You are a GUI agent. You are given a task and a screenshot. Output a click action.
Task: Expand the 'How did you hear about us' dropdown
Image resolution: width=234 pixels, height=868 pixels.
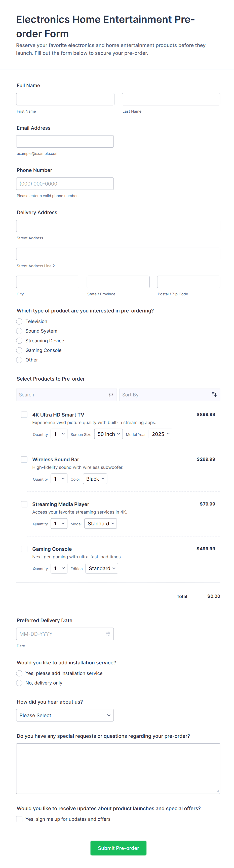tap(65, 715)
